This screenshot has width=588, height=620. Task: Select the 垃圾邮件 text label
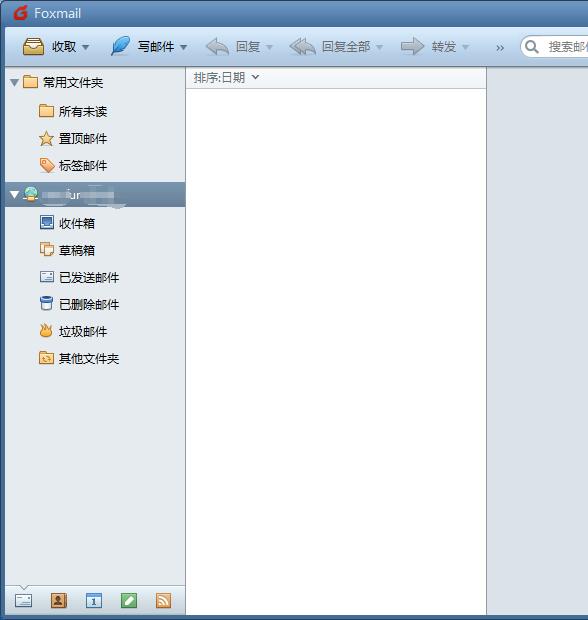click(83, 331)
